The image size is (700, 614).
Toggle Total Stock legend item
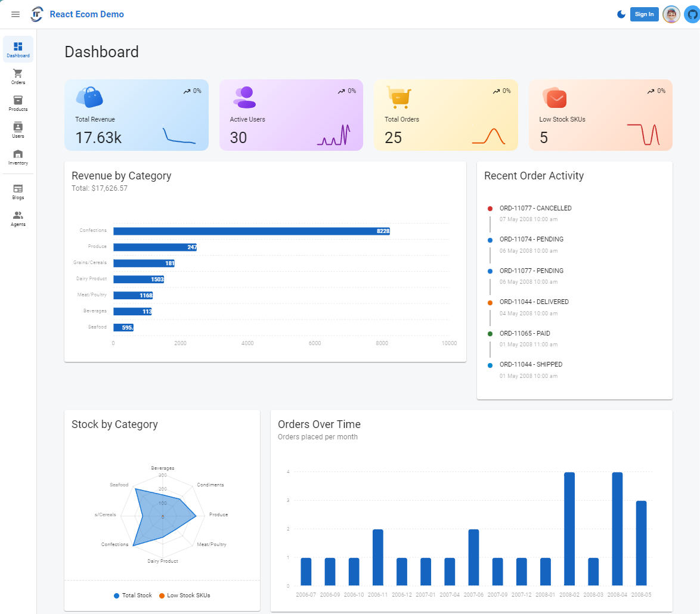click(132, 596)
